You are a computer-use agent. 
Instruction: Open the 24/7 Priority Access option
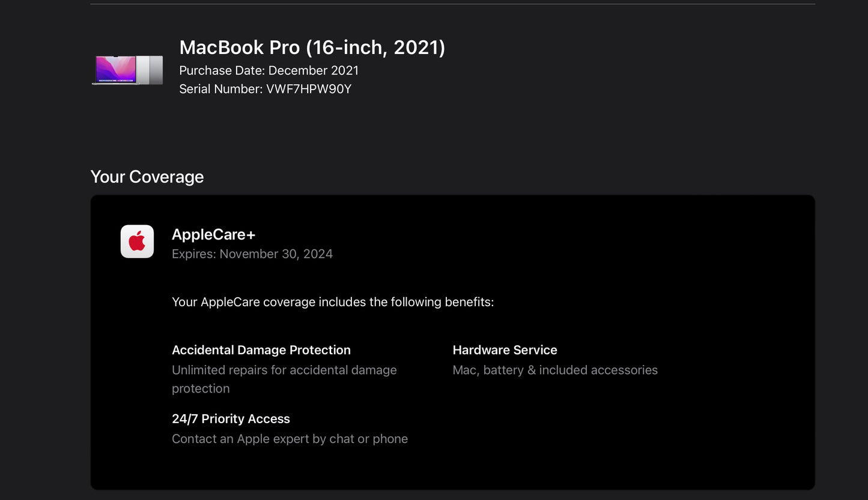click(x=231, y=418)
